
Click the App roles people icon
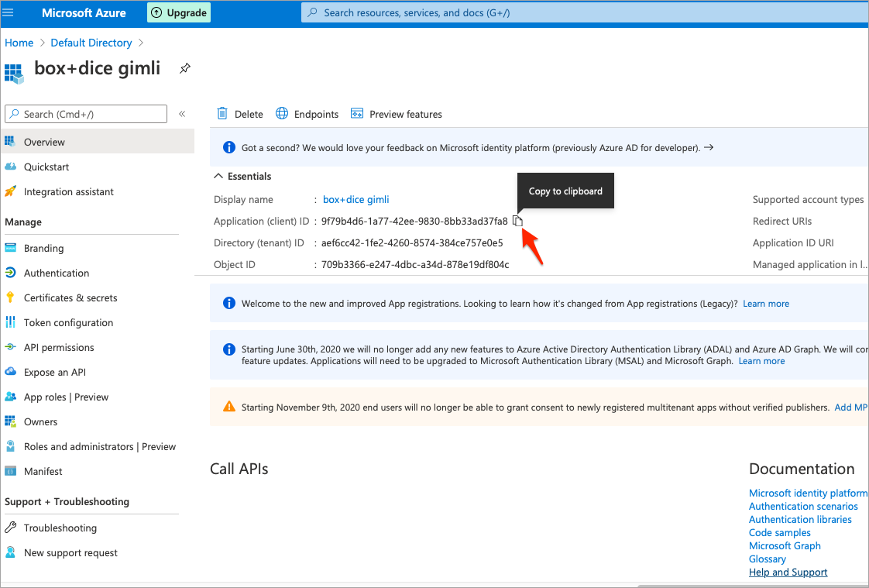10,397
